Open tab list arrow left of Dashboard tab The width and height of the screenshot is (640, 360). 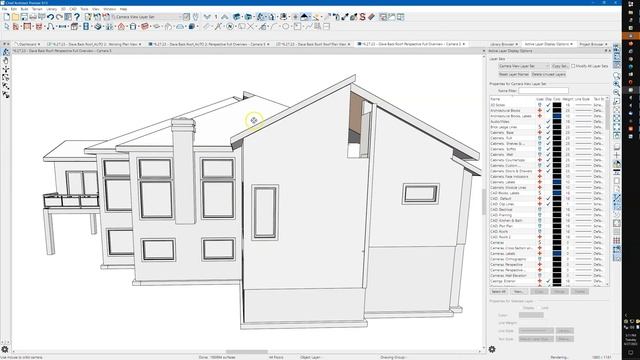pos(5,44)
